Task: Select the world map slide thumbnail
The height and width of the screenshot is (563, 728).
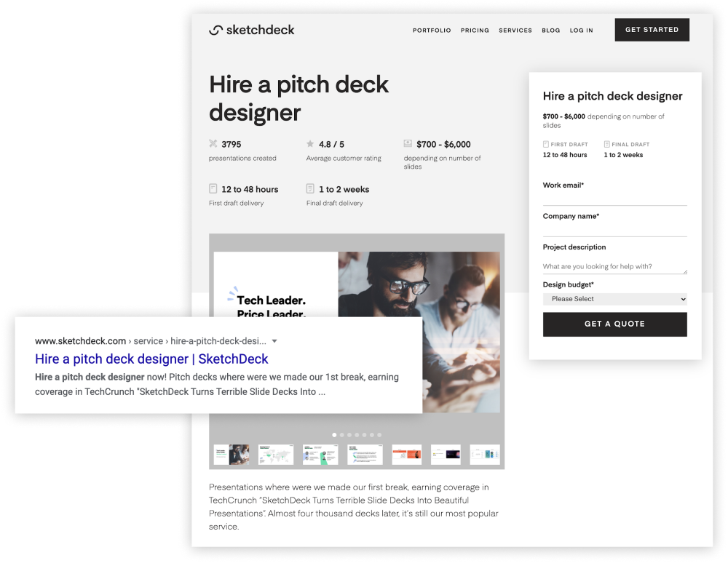Action: [276, 455]
